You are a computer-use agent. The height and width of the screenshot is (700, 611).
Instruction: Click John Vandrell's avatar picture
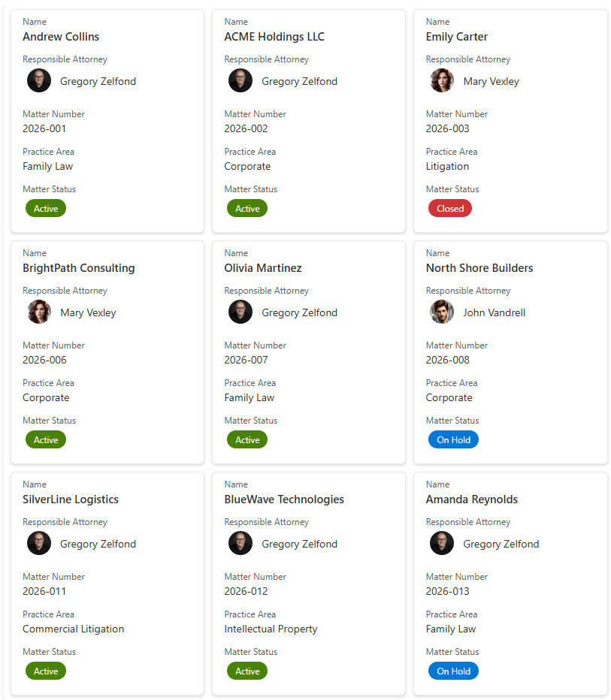[442, 312]
